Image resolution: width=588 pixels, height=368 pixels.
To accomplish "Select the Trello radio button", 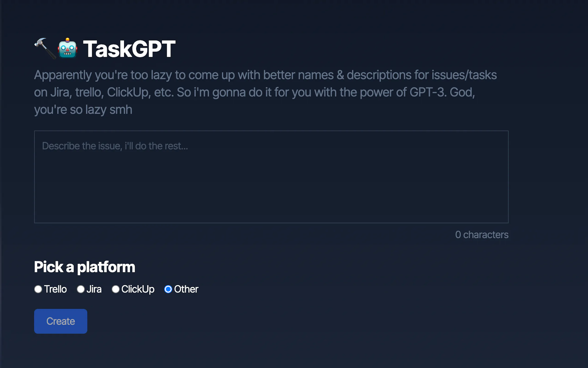I will click(38, 289).
